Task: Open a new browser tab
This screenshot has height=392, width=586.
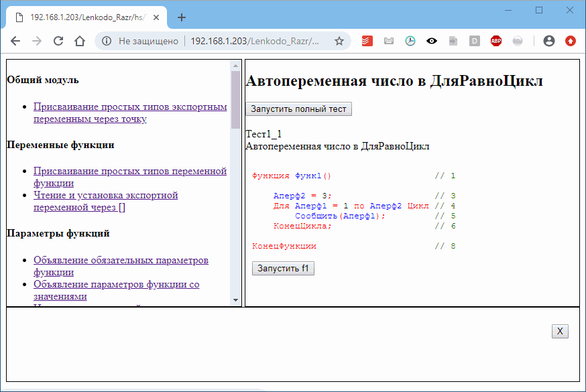Action: [x=182, y=17]
